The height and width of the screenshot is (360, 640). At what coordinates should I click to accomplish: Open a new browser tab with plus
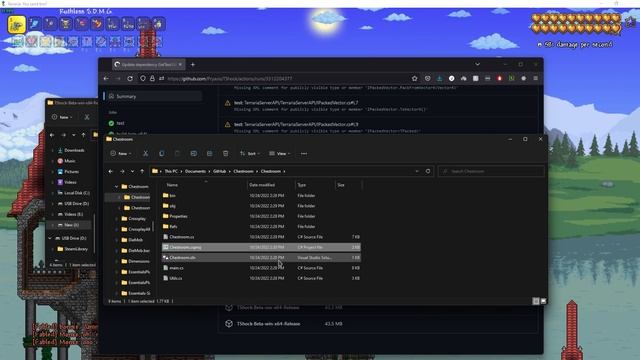point(193,64)
